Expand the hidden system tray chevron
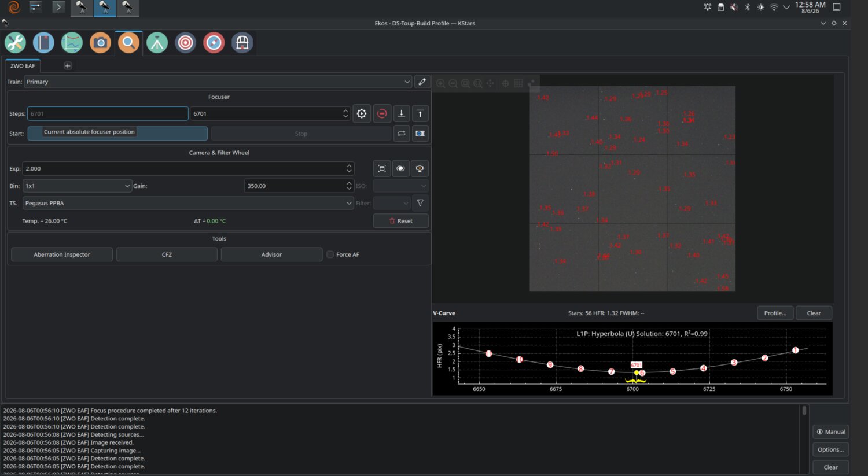Screen dimensions: 868x476 786,8
